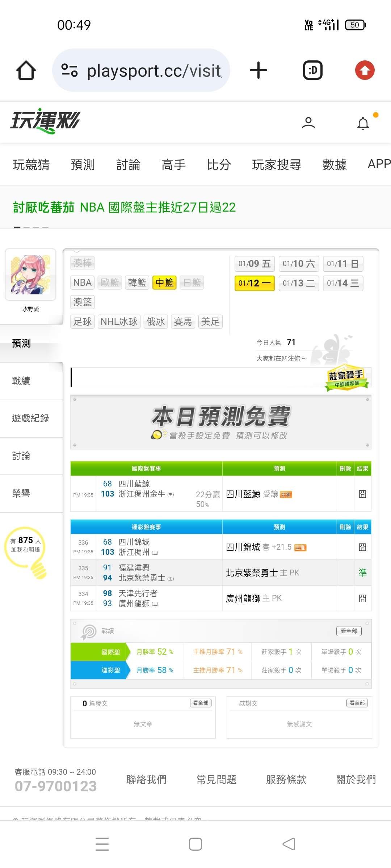Viewport: 391px width, 868px height.
Task: Click the empty text input field
Action: pyautogui.click(x=197, y=378)
